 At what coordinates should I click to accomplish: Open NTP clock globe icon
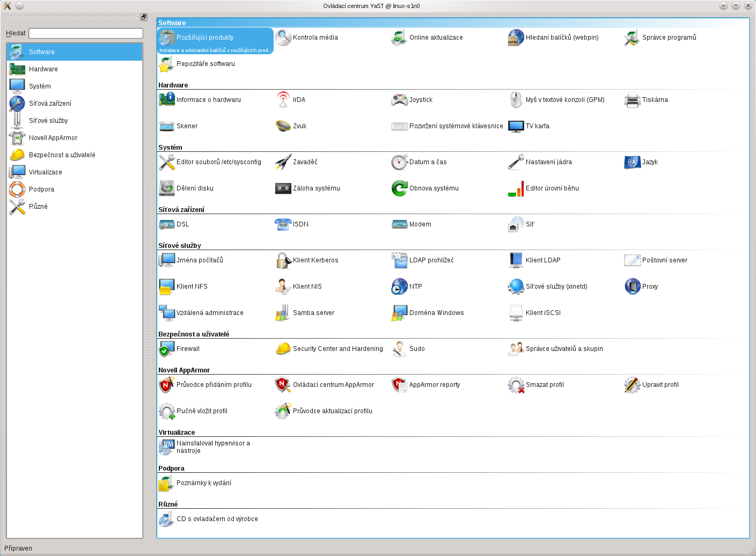399,287
